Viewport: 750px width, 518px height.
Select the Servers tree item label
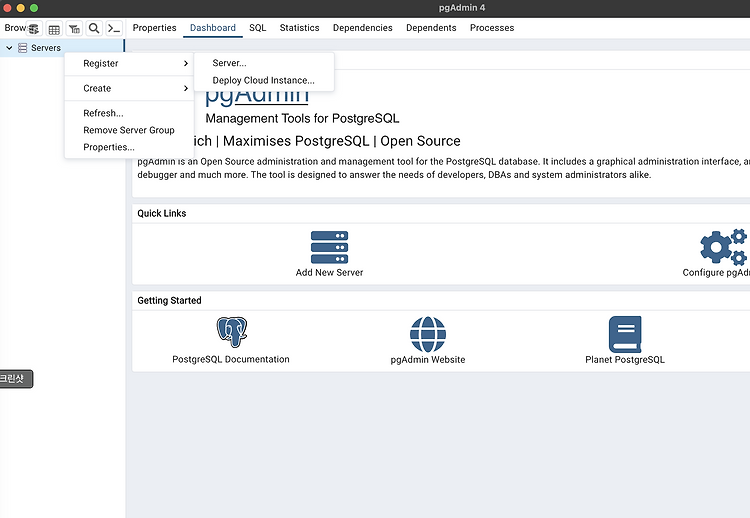[x=46, y=48]
